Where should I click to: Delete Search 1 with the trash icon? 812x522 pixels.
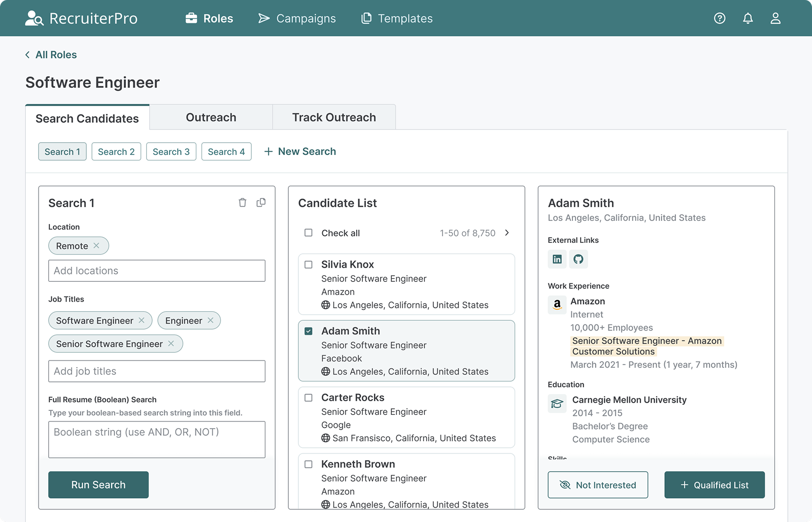(243, 203)
